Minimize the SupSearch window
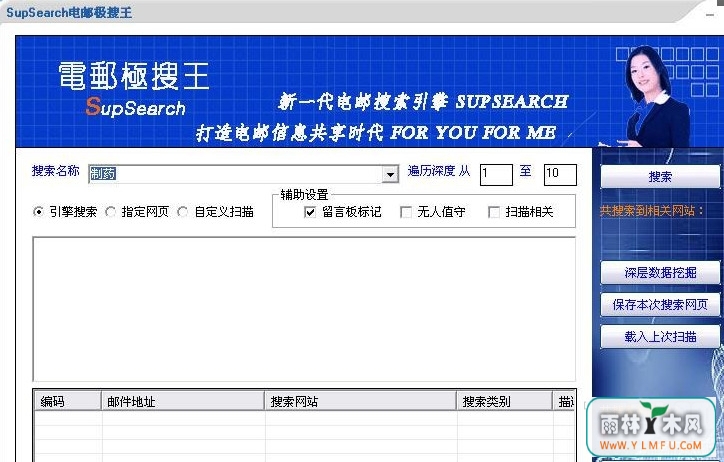Image resolution: width=724 pixels, height=462 pixels. [710, 14]
